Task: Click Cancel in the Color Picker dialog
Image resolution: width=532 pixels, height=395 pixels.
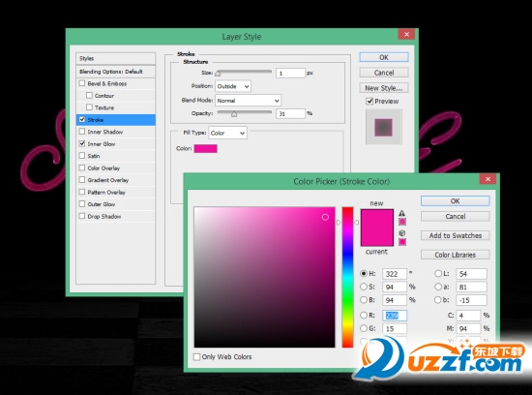Action: click(455, 216)
